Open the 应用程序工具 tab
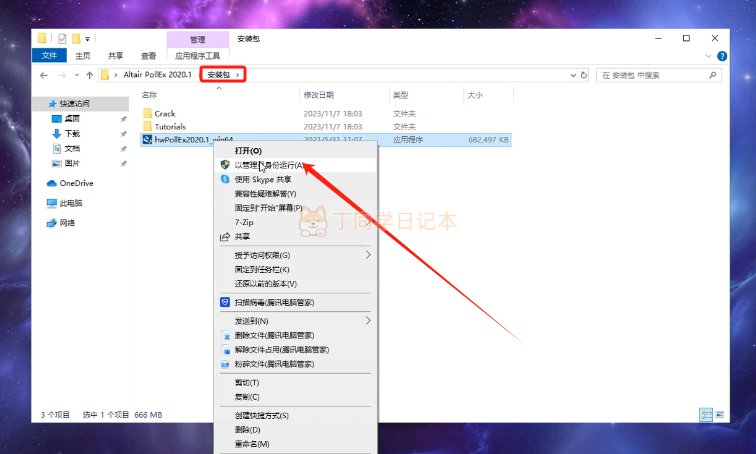 tap(197, 56)
